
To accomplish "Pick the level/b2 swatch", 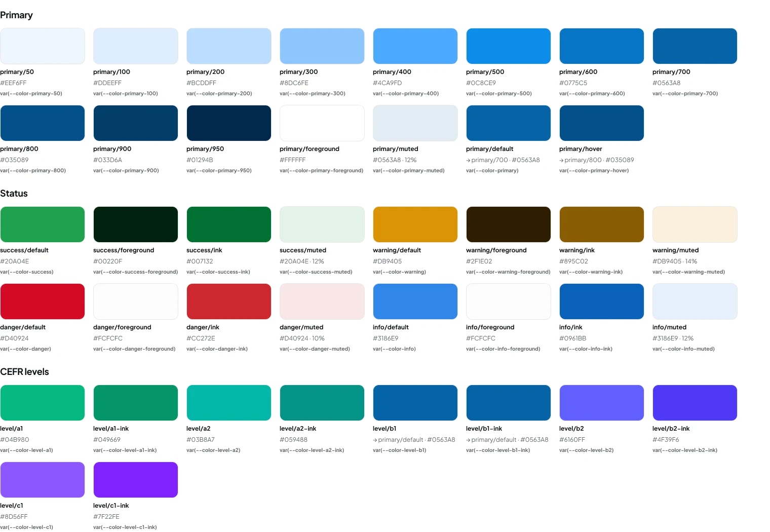I will pos(602,403).
